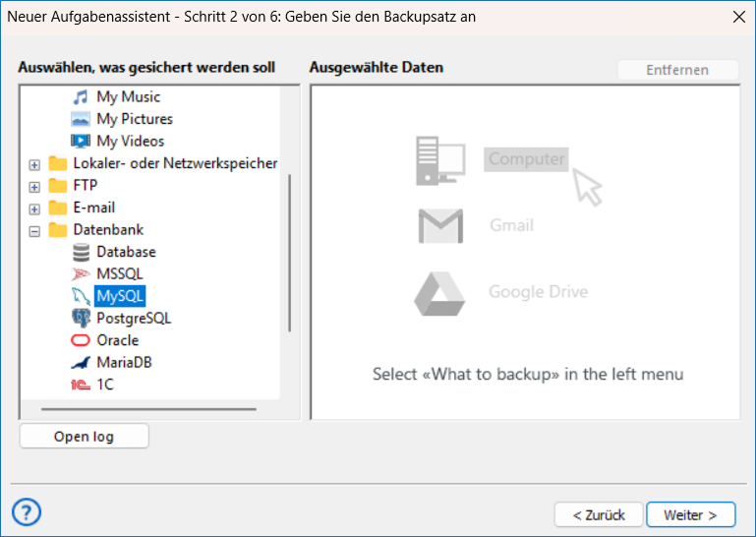
Task: Select the FTP entry
Action: [86, 186]
